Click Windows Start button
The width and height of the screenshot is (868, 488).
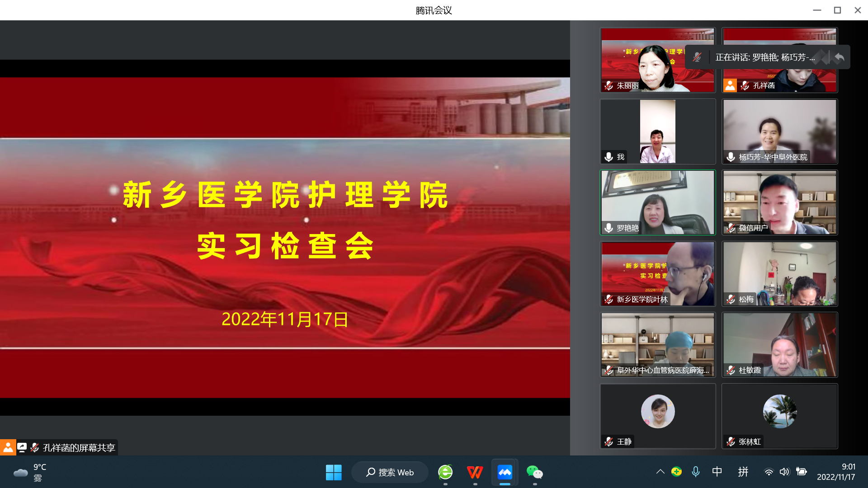coord(334,473)
